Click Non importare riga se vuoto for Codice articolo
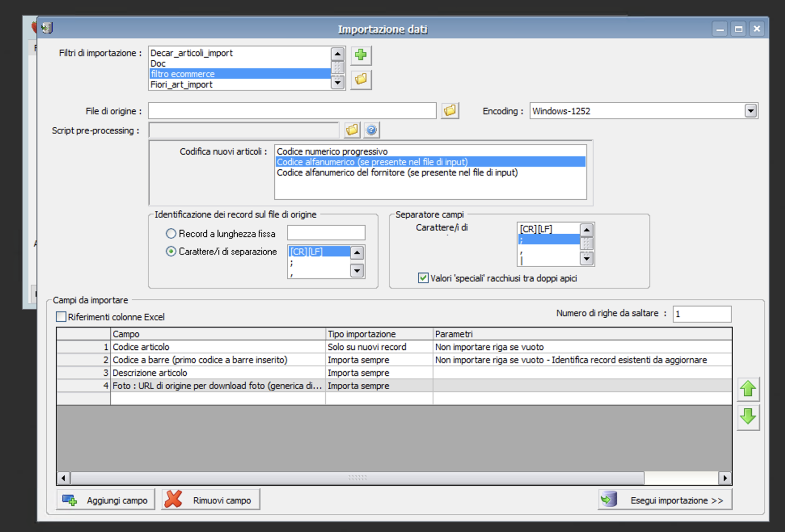 pos(583,347)
